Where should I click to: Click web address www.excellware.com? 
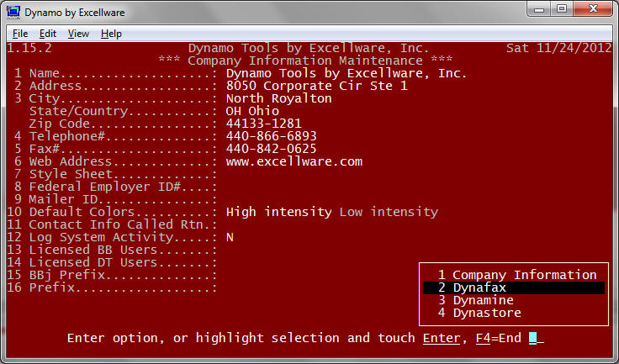click(294, 162)
